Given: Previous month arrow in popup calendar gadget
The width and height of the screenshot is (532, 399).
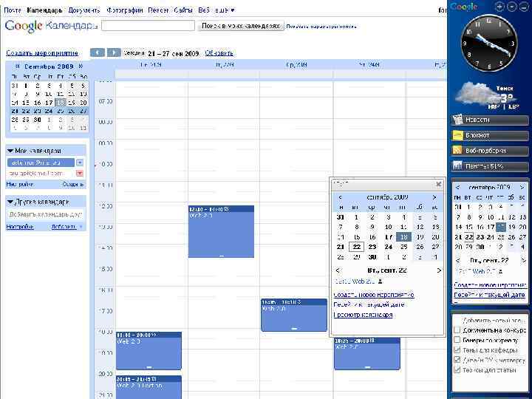Looking at the screenshot, I should click(341, 197).
